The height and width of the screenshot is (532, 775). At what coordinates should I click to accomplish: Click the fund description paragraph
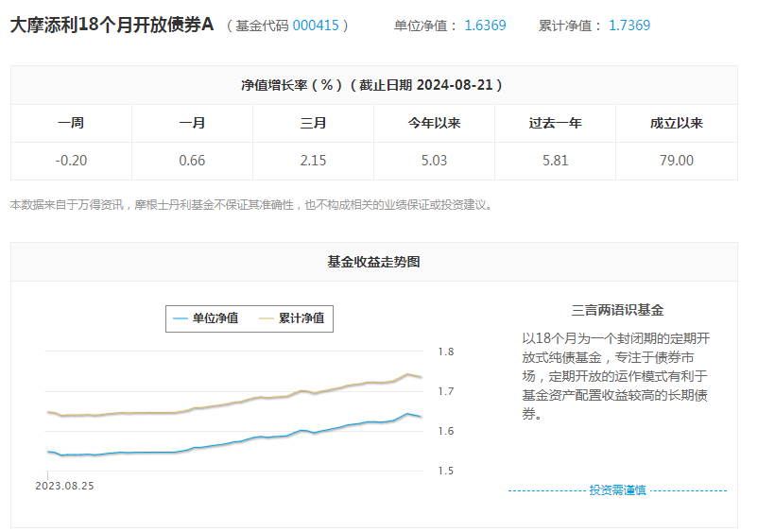[616, 376]
